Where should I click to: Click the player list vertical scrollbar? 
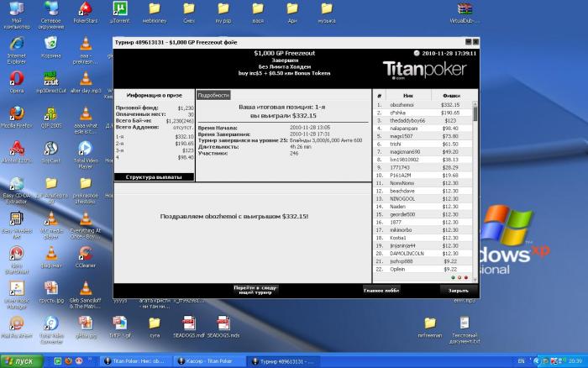pyautogui.click(x=475, y=191)
